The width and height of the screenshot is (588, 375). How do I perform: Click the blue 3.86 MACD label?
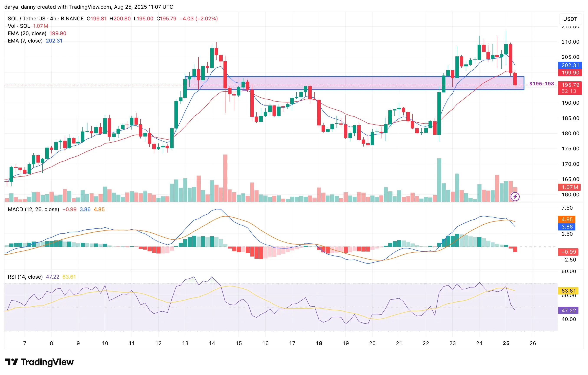(x=567, y=227)
